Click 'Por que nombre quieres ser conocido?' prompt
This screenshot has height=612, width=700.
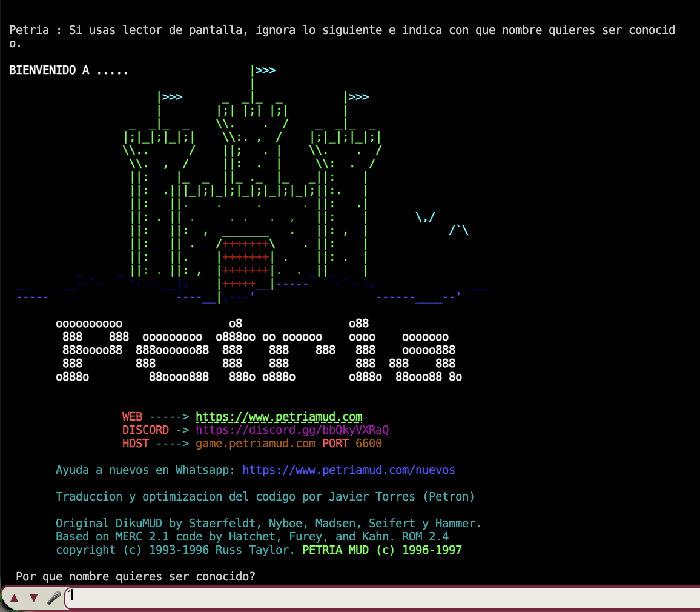click(136, 577)
